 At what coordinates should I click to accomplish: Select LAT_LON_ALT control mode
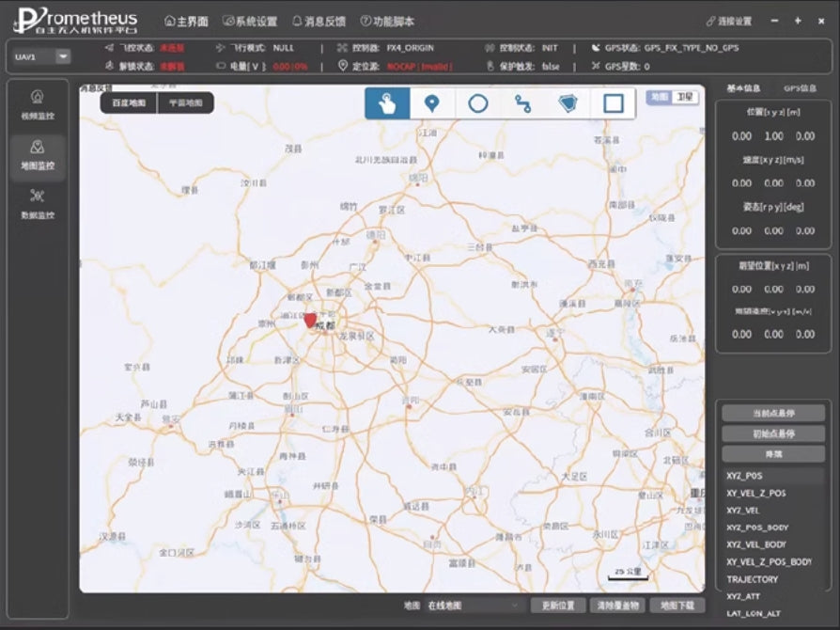773,613
